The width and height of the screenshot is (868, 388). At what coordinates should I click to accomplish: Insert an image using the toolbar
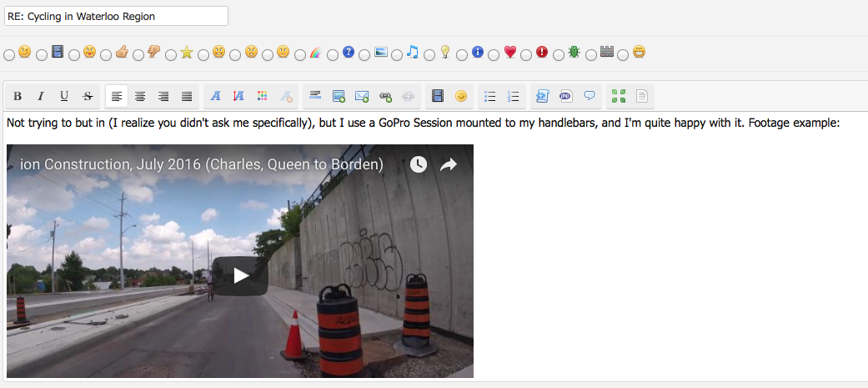(339, 96)
